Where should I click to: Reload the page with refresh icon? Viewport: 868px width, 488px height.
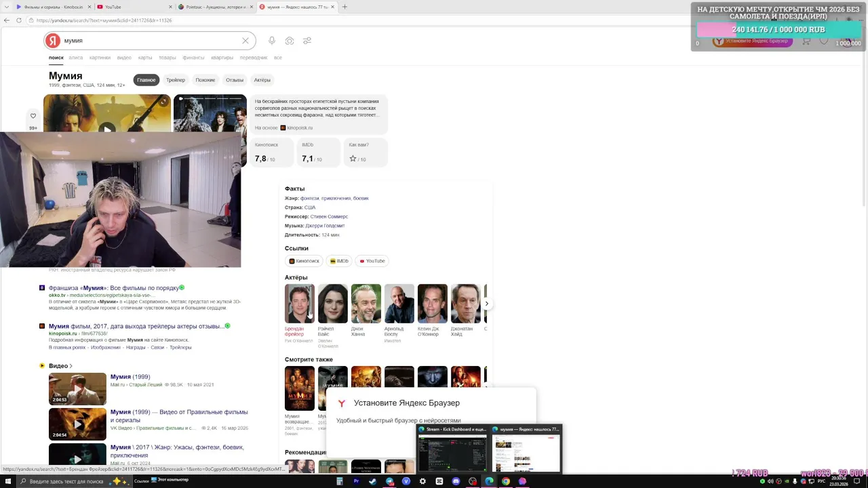click(x=19, y=20)
